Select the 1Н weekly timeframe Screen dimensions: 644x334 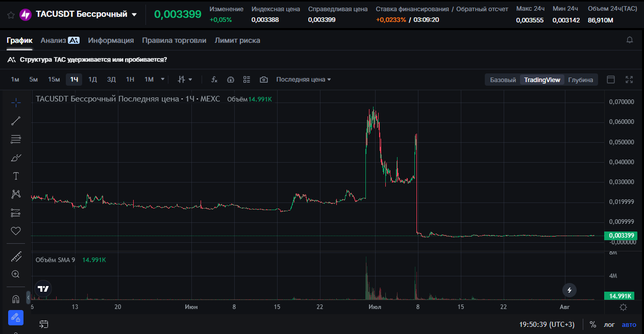pos(130,80)
